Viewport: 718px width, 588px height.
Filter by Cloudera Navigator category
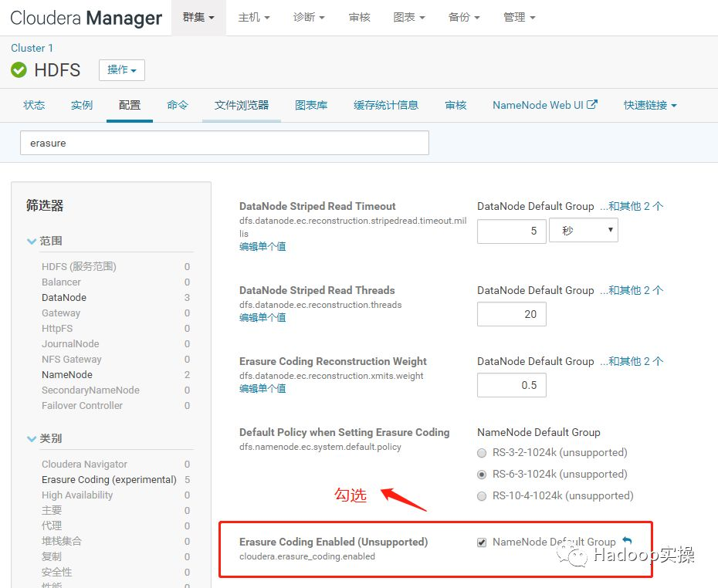click(x=84, y=464)
